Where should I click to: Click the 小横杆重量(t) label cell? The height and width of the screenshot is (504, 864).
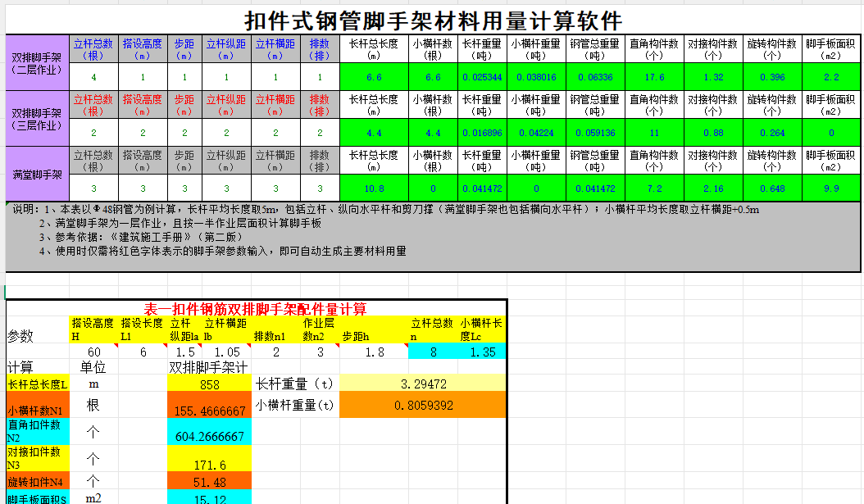[x=295, y=405]
